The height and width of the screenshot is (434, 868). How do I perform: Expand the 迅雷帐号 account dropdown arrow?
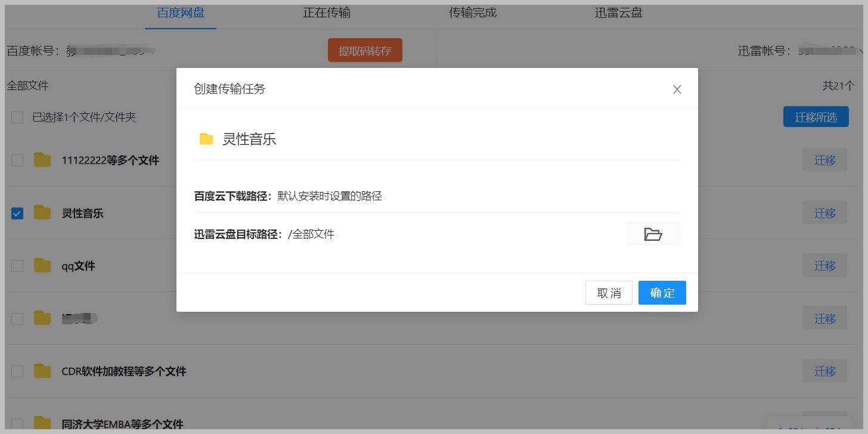tap(861, 51)
